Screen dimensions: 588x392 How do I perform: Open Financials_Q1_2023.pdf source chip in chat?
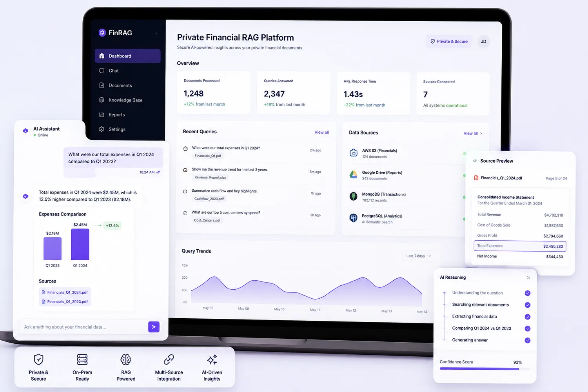tap(65, 302)
